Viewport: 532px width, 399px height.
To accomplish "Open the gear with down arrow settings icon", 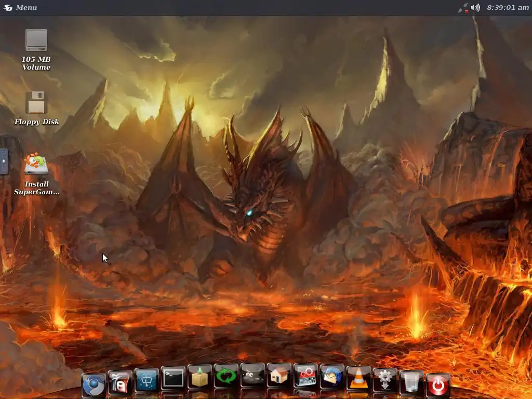I will pos(385,380).
